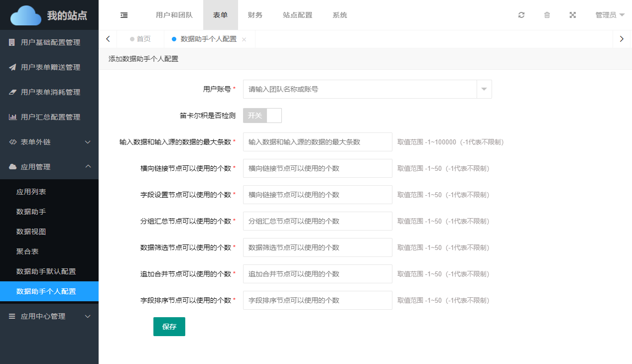Click the 保存 button
Image resolution: width=632 pixels, height=364 pixels.
(169, 327)
